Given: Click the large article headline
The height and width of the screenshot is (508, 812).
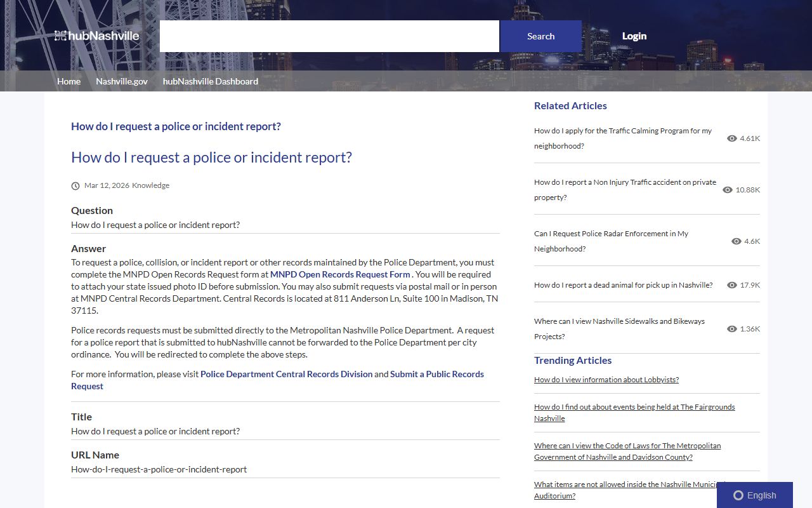Looking at the screenshot, I should click(x=211, y=157).
